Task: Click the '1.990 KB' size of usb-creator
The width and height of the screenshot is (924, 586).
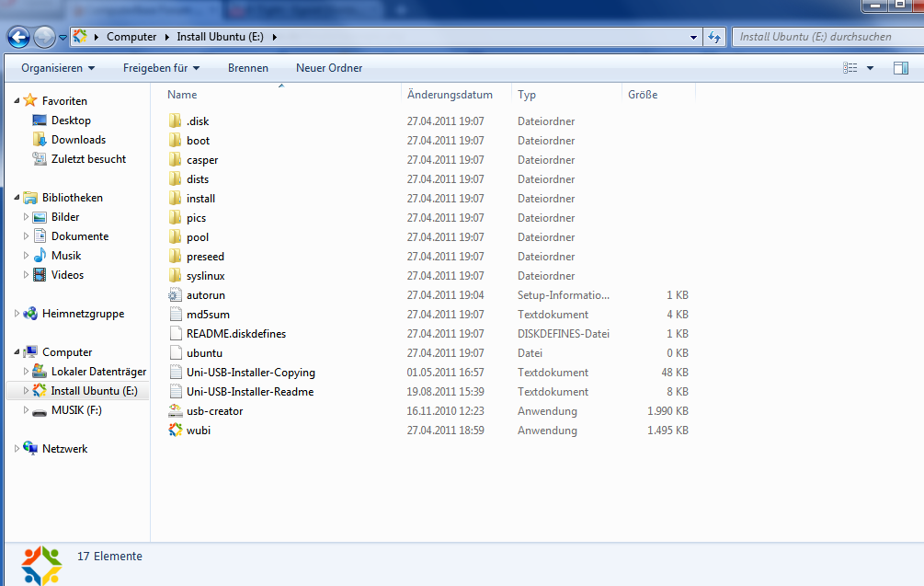Action: pyautogui.click(x=667, y=411)
